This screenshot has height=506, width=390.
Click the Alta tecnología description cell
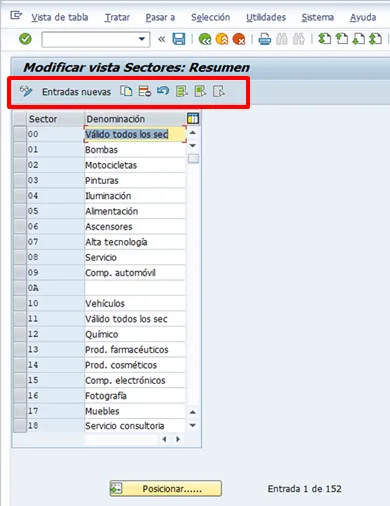click(x=135, y=242)
